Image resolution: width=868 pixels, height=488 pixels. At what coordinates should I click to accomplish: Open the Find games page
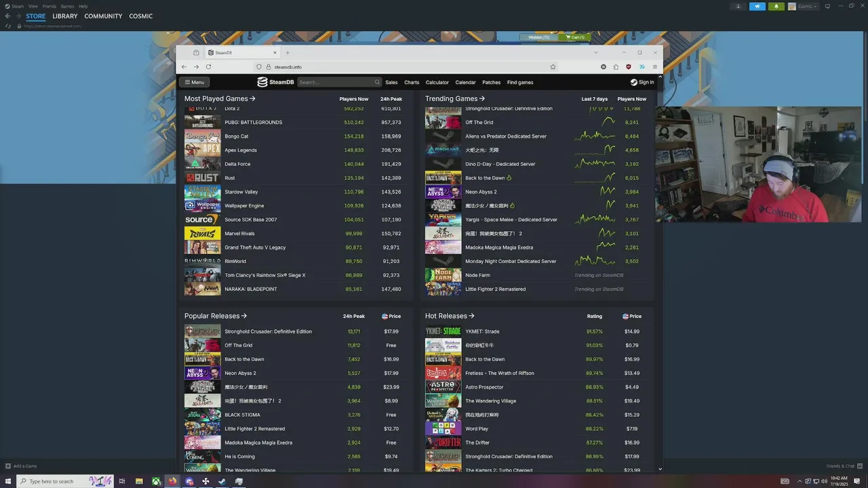[520, 82]
